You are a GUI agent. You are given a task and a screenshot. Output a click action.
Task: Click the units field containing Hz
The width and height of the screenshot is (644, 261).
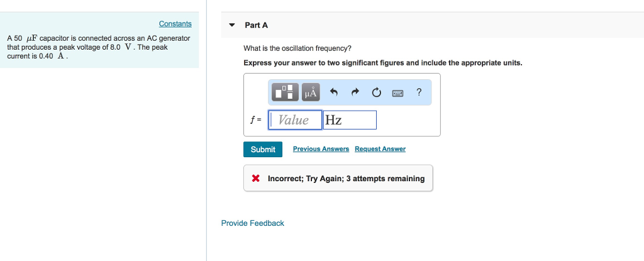click(x=350, y=120)
